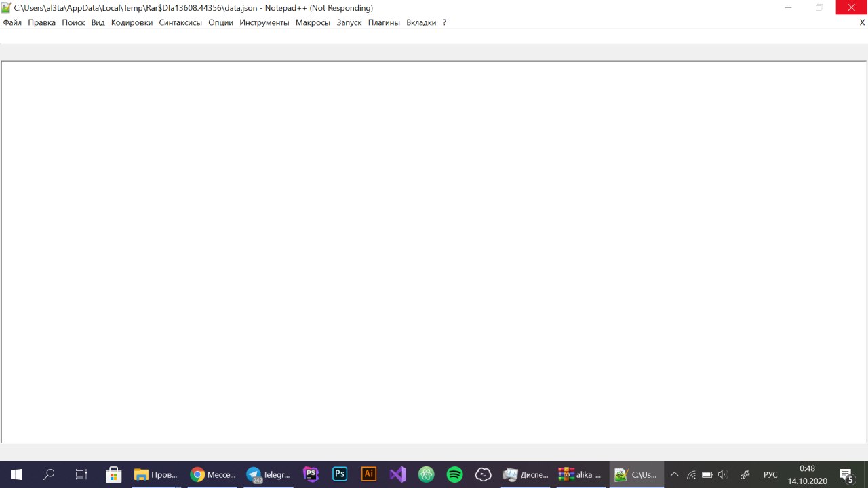Open Wi-Fi network tray icon
868x488 pixels.
[691, 474]
